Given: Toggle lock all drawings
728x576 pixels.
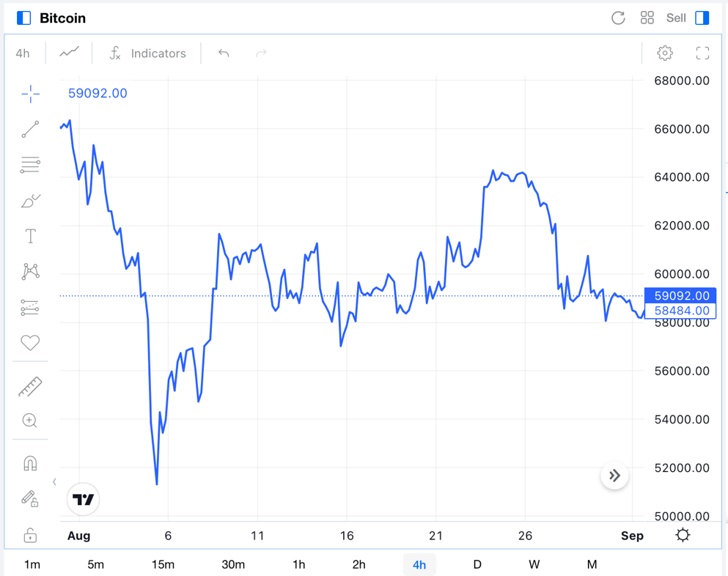Looking at the screenshot, I should pos(30,535).
